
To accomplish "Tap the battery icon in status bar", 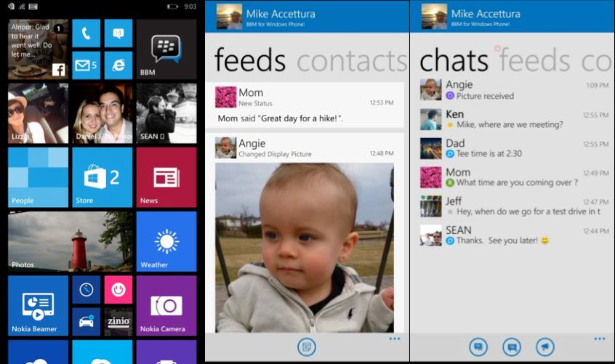I will click(x=172, y=7).
